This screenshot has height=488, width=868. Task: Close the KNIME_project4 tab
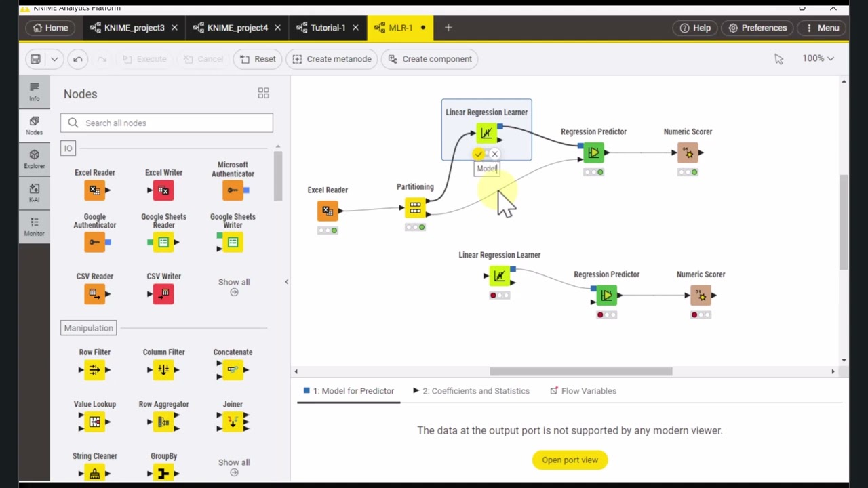coord(278,28)
